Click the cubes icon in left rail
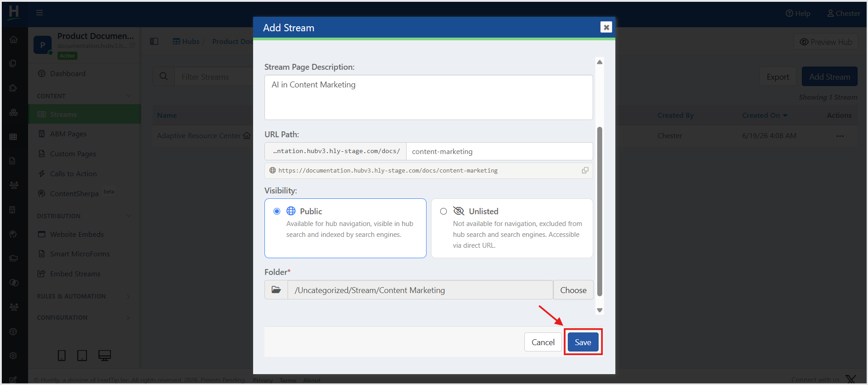 tap(14, 112)
